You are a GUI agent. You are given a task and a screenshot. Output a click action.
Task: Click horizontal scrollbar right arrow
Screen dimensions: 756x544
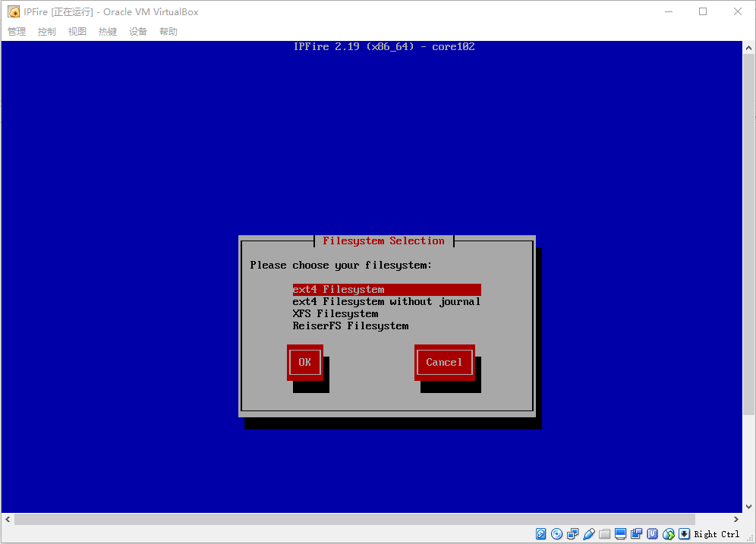click(x=736, y=520)
